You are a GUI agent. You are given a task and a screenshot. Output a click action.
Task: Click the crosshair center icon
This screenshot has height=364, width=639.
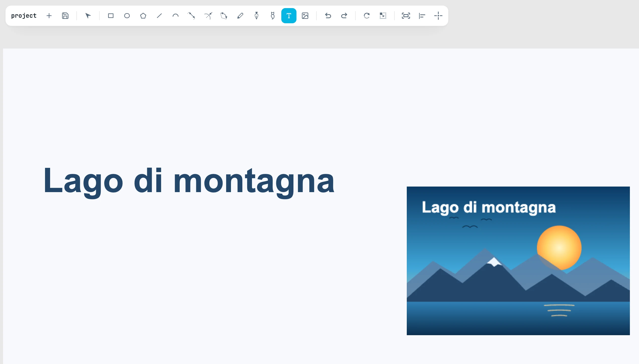[x=438, y=16]
